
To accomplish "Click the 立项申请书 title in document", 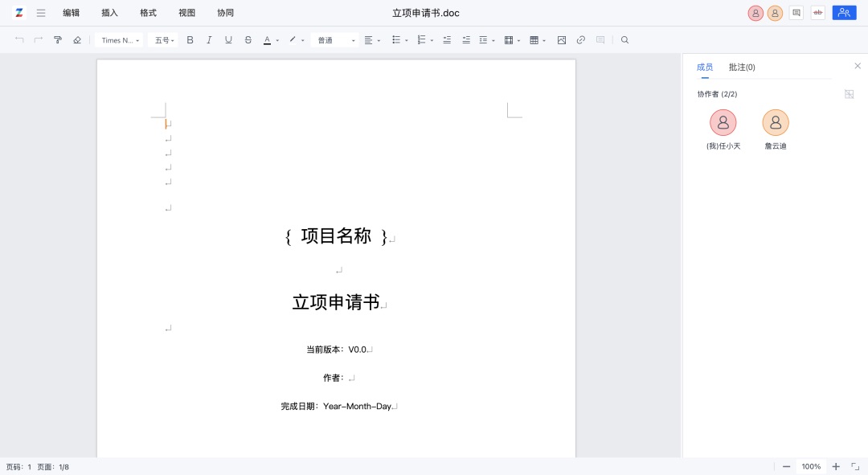I will pyautogui.click(x=336, y=302).
